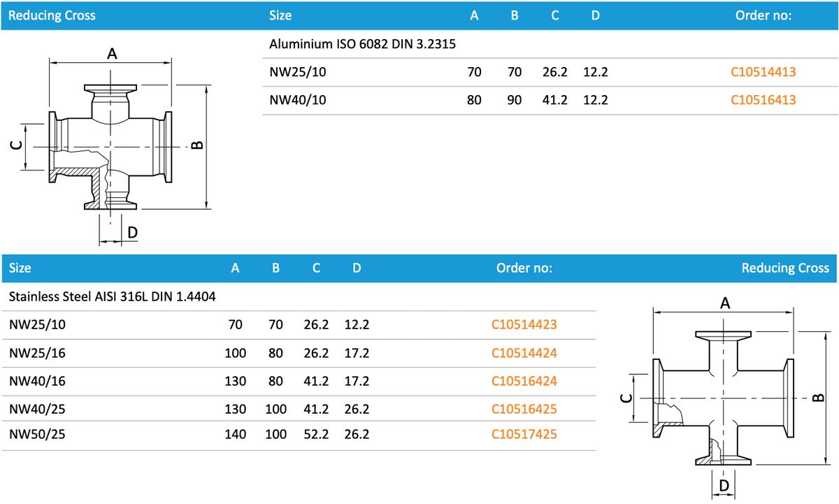Viewport: 839px width, 504px height.
Task: Click order number C10517425
Action: (x=524, y=434)
